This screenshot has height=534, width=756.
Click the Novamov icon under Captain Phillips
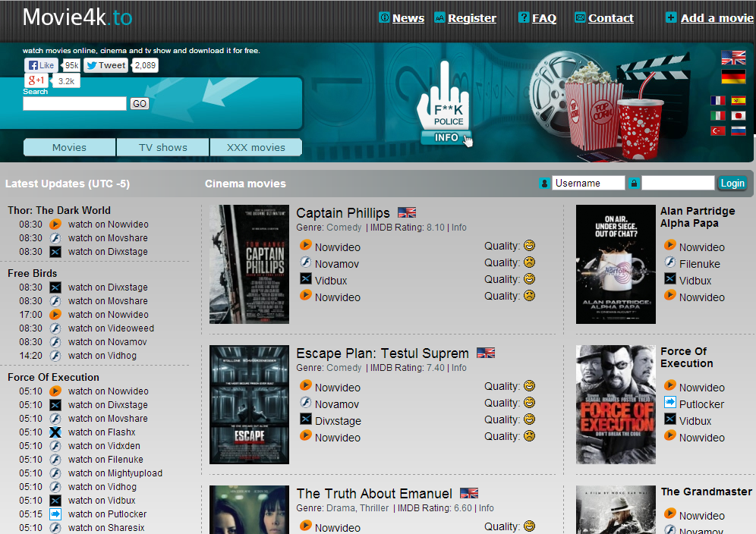[306, 262]
